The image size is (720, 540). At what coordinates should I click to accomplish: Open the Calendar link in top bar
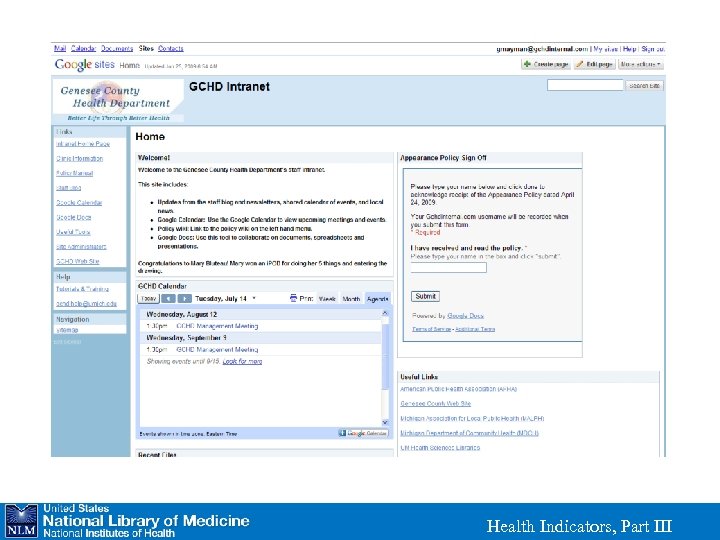pos(84,48)
